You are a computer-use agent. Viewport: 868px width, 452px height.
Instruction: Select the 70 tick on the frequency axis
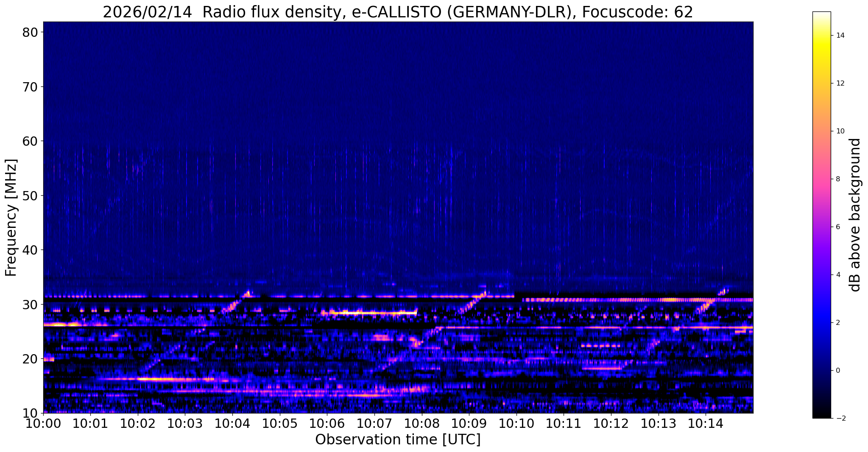[x=31, y=87]
